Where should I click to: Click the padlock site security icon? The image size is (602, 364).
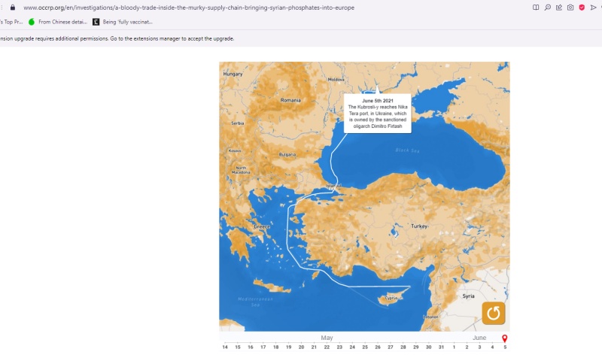pyautogui.click(x=12, y=8)
